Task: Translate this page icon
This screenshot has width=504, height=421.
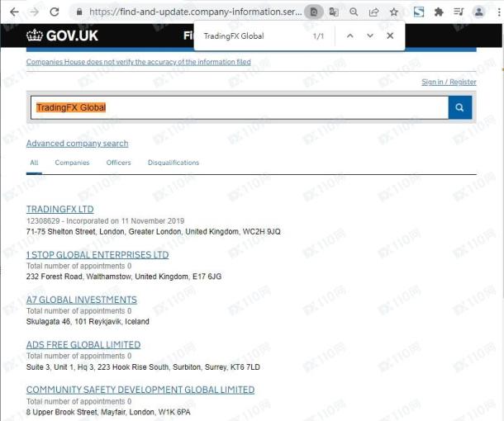Action: click(334, 12)
